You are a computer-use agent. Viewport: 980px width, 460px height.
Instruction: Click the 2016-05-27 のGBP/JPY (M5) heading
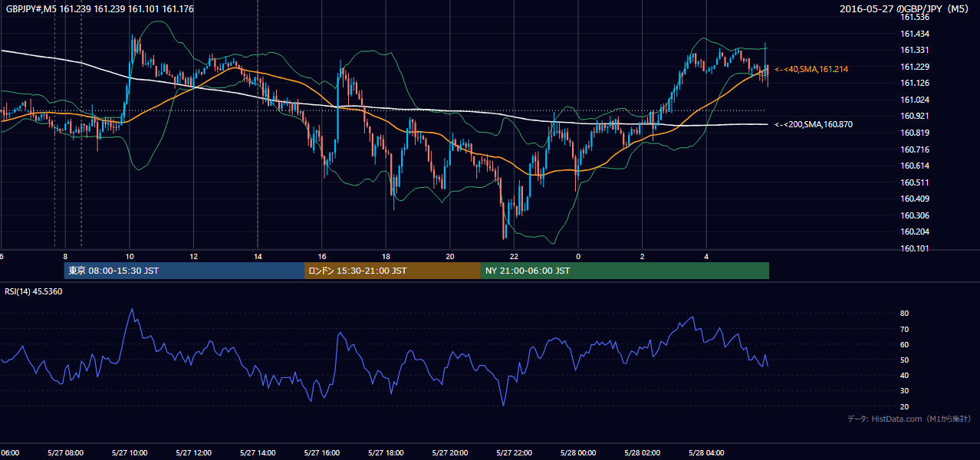[906, 8]
